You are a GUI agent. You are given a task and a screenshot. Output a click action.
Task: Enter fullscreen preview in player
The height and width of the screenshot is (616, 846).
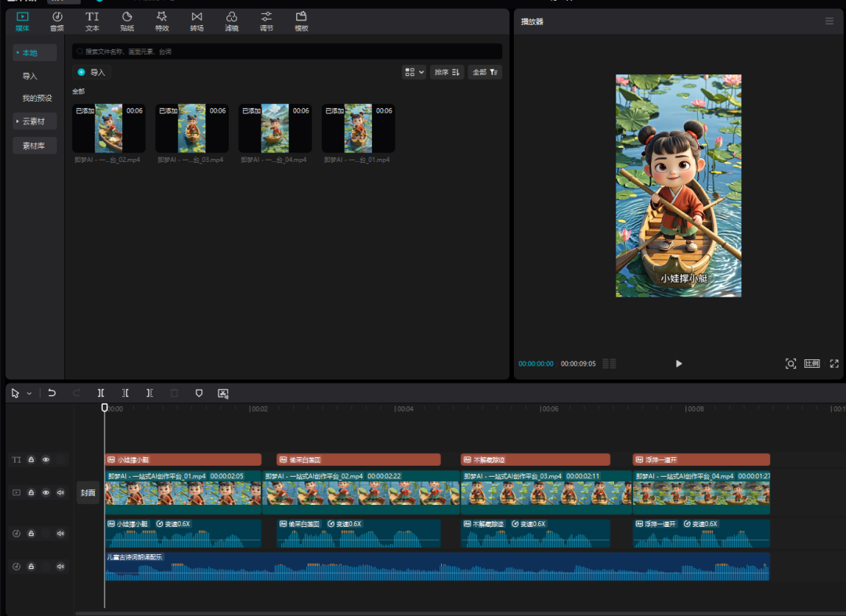point(834,363)
